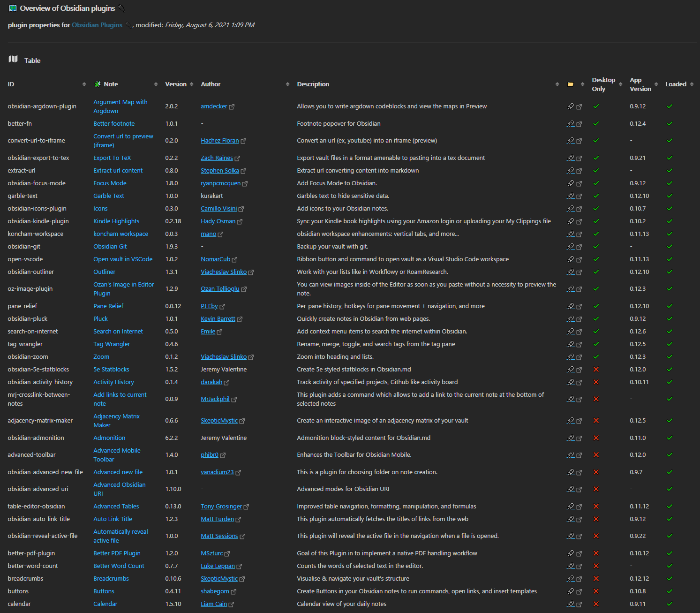
Task: Sort using arrows right of folder icon header
Action: point(582,84)
